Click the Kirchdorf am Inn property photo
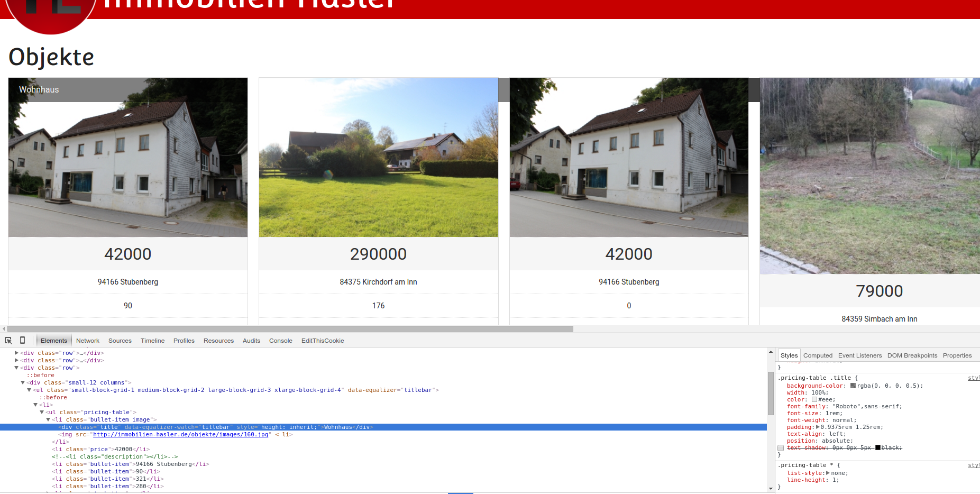Viewport: 980px width, 494px height. (x=378, y=158)
